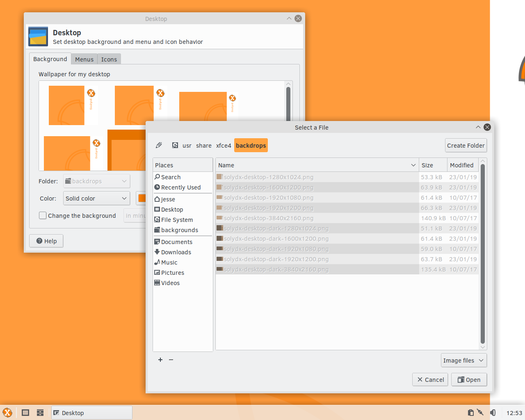Open backgrounds bookmark in Places

pyautogui.click(x=183, y=230)
